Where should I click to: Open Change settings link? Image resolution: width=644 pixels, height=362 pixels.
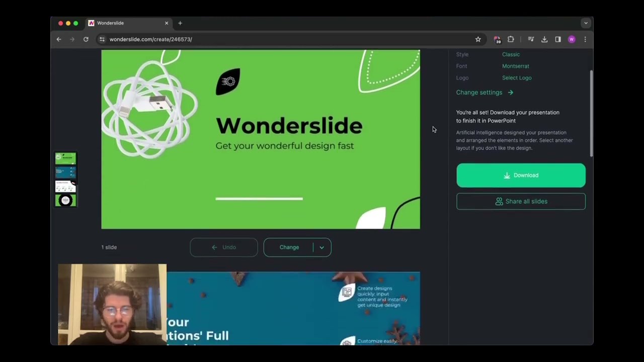click(x=479, y=92)
